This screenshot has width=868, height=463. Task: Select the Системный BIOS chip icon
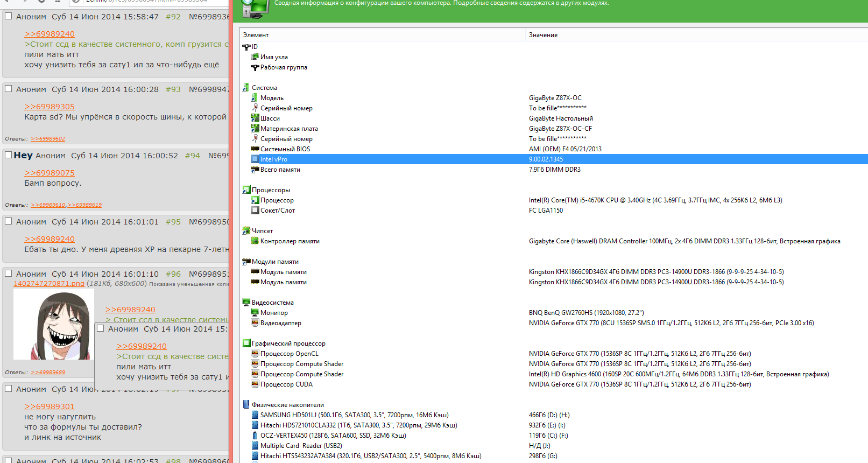pyautogui.click(x=255, y=149)
